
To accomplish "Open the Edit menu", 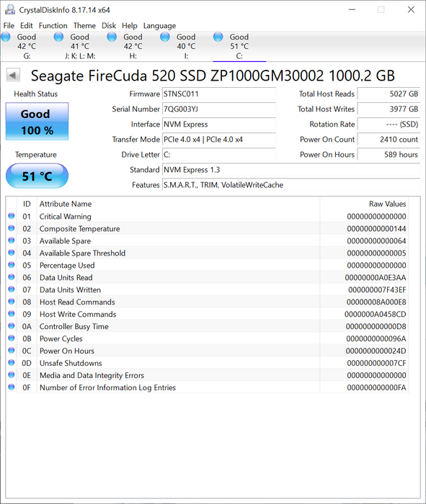I will (27, 26).
